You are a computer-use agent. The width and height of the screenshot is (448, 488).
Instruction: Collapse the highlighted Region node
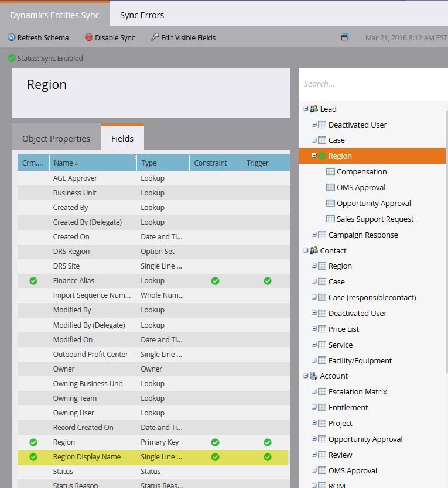(x=314, y=155)
